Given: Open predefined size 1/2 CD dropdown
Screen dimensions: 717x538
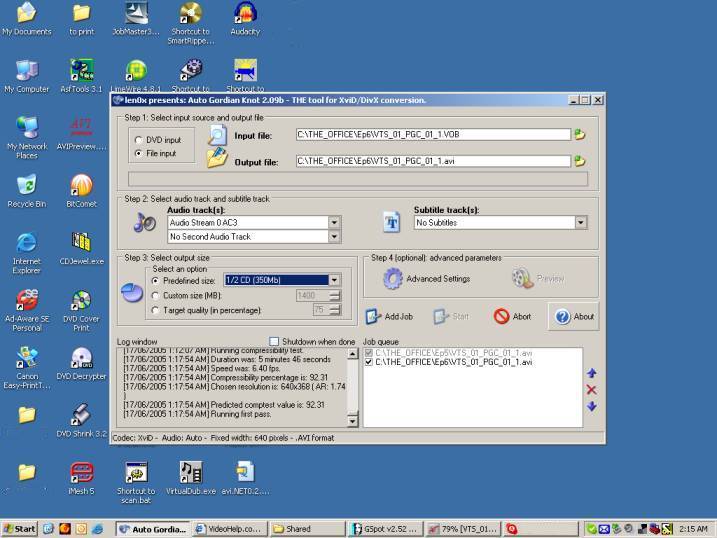Looking at the screenshot, I should (x=334, y=280).
